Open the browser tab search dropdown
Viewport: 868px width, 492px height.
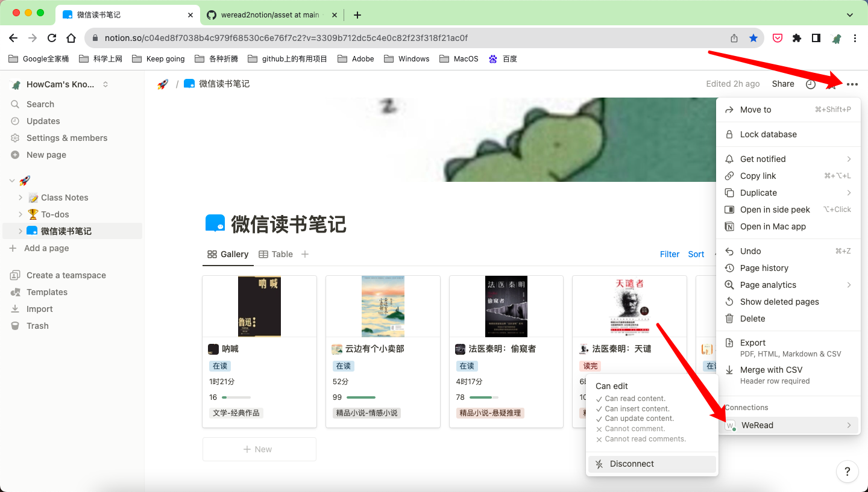(850, 14)
